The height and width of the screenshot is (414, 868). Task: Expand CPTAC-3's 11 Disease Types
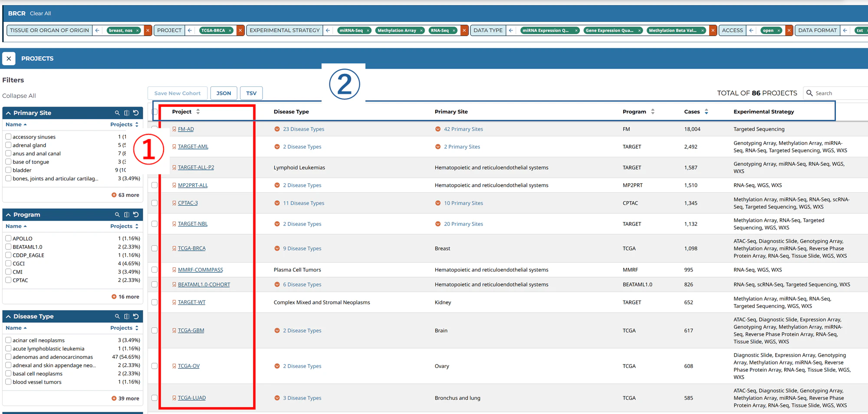click(x=299, y=203)
